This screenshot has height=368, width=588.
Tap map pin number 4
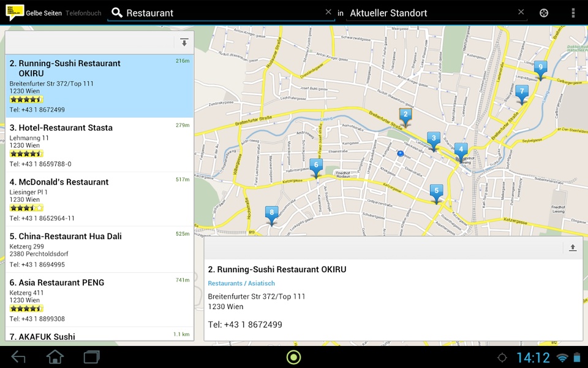[461, 151]
